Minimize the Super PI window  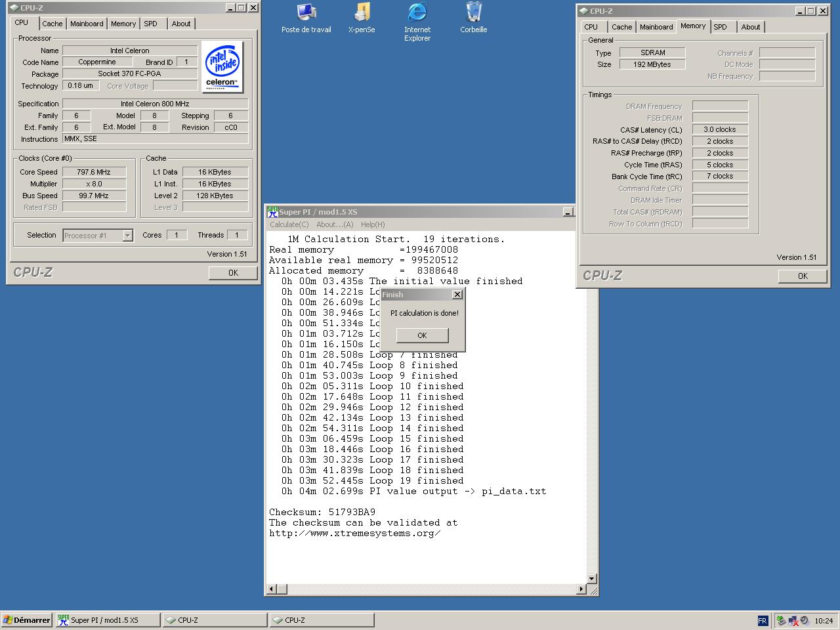pos(568,212)
